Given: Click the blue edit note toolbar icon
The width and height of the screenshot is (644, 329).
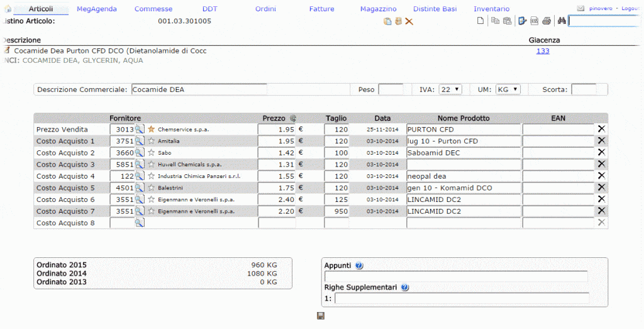Looking at the screenshot, I should [x=523, y=21].
